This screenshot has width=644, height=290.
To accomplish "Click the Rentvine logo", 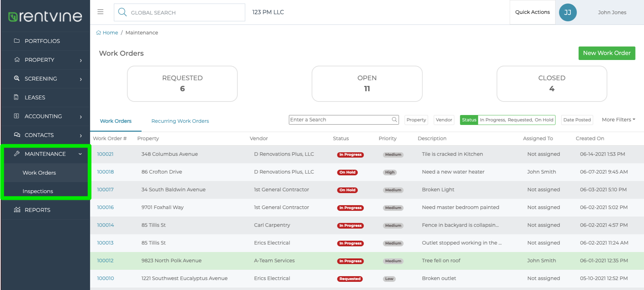I will [45, 16].
